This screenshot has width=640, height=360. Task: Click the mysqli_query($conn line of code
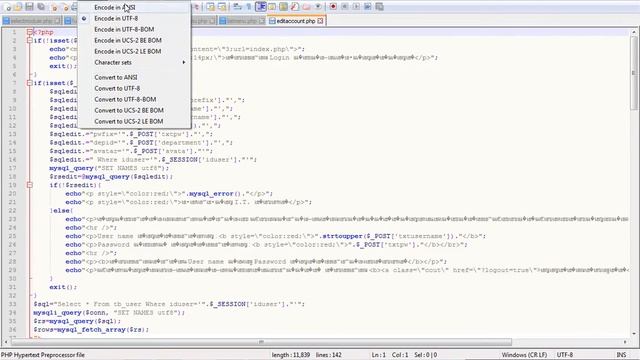coord(109,312)
